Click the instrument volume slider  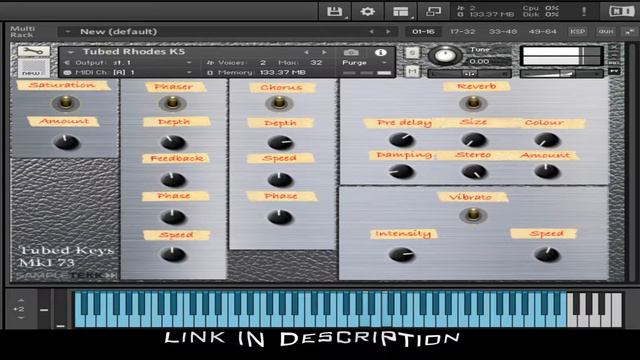(x=561, y=73)
